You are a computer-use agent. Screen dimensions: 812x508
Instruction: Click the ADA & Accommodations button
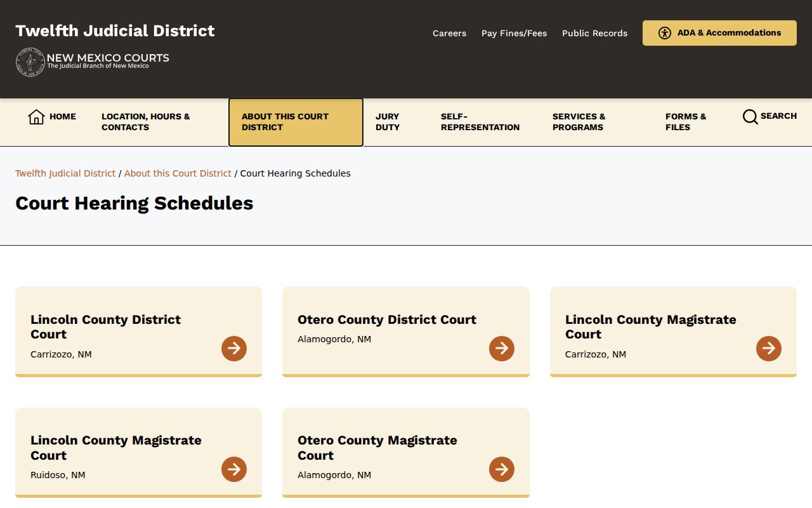tap(719, 33)
